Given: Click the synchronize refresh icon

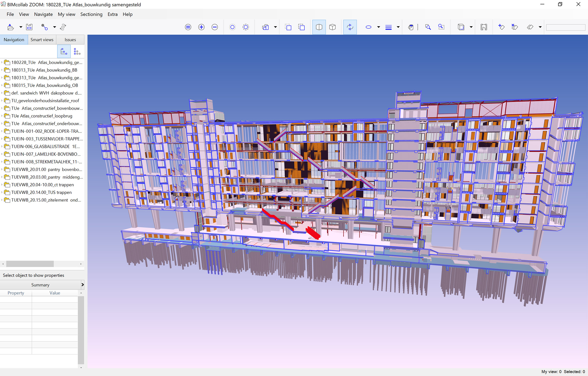Looking at the screenshot, I should tap(63, 27).
